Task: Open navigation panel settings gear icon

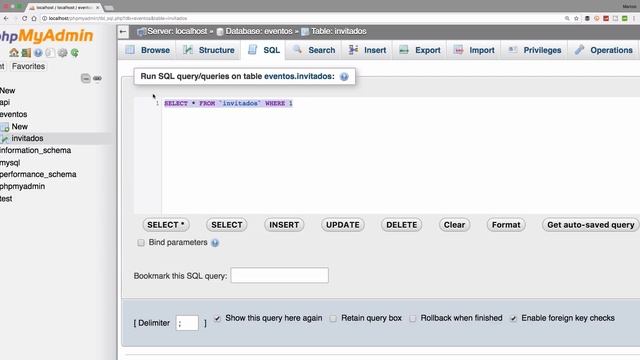Action: tap(62, 53)
